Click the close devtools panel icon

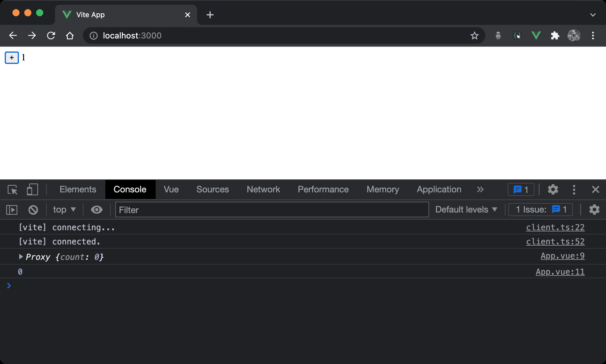coord(596,189)
